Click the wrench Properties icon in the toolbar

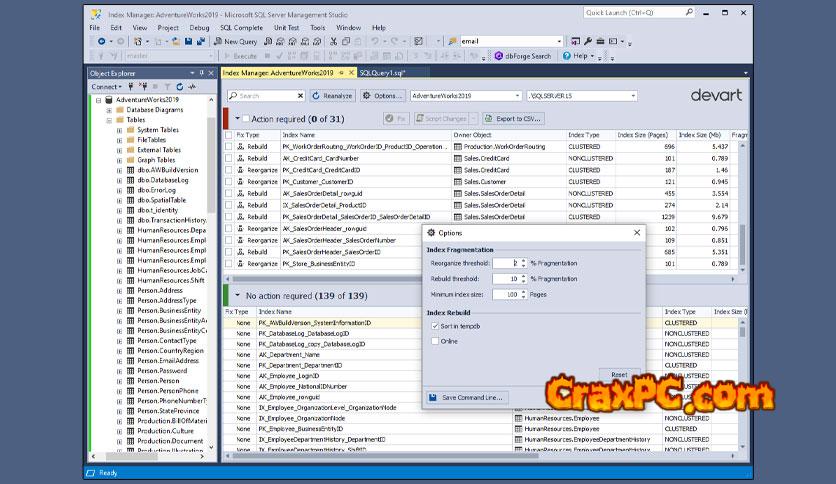587,41
